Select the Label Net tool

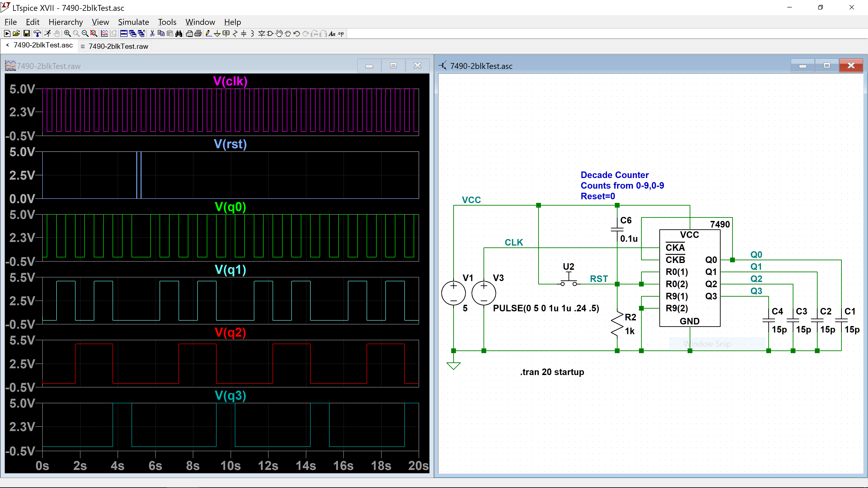[226, 34]
